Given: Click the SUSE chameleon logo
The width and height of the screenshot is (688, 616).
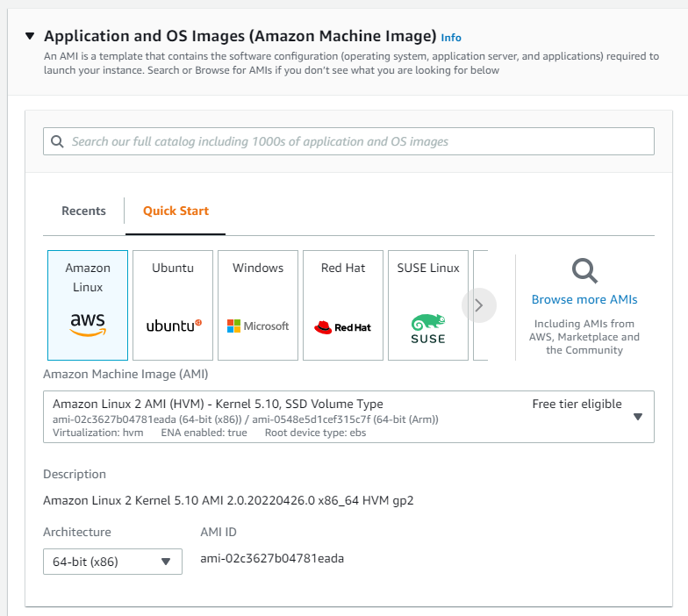Looking at the screenshot, I should 428,328.
